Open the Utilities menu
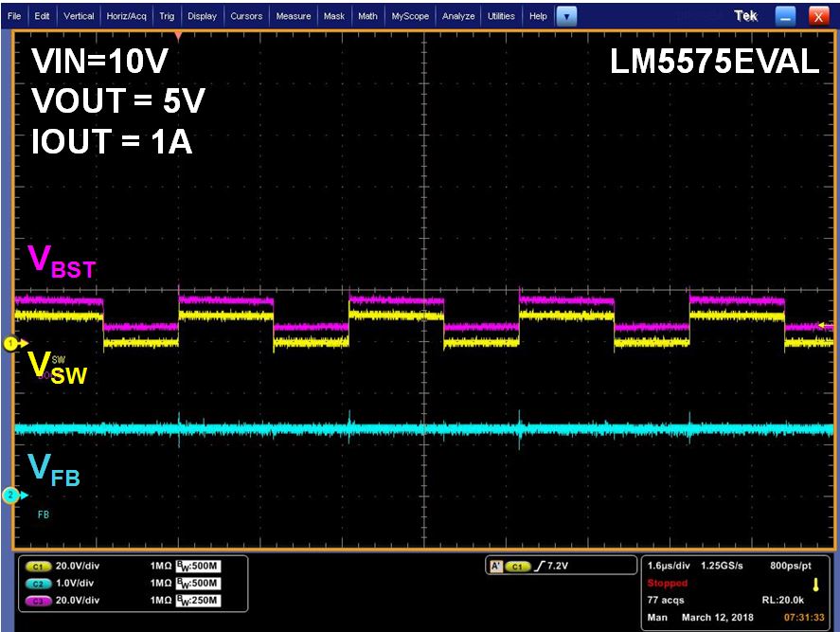840x632 pixels. point(501,16)
